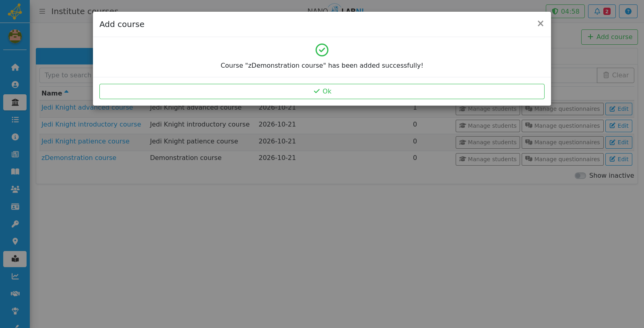This screenshot has height=328, width=644.
Task: Open the zDemonstration course link
Action: 79,158
